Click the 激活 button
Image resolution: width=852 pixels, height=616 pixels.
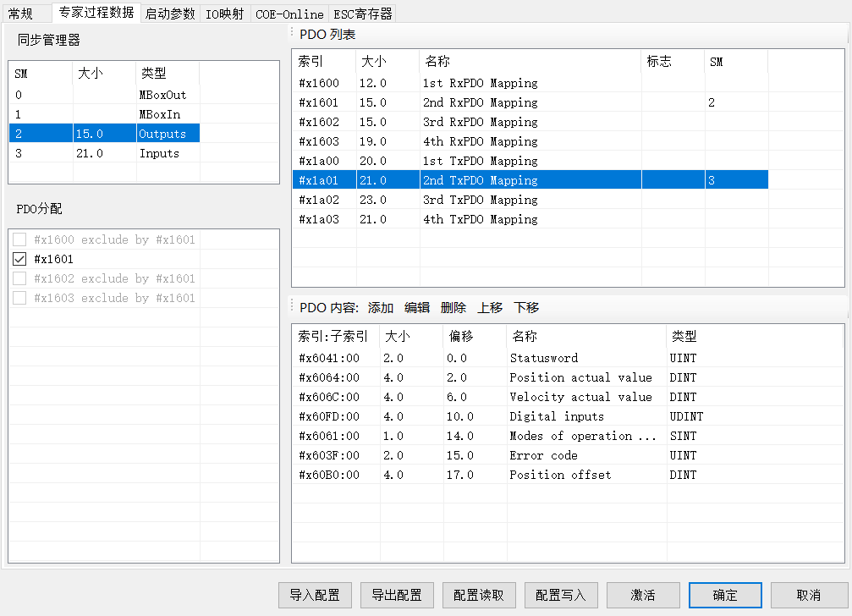tap(643, 595)
